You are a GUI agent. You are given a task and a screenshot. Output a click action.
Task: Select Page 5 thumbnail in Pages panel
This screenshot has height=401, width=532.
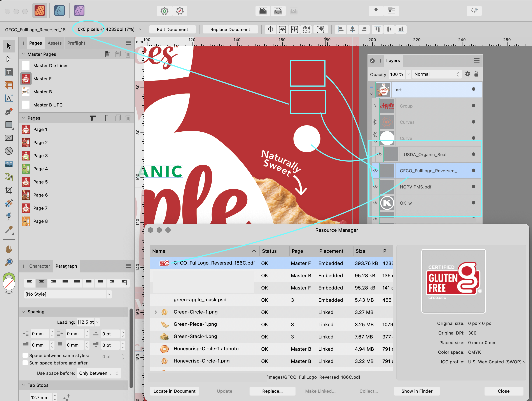click(x=26, y=182)
